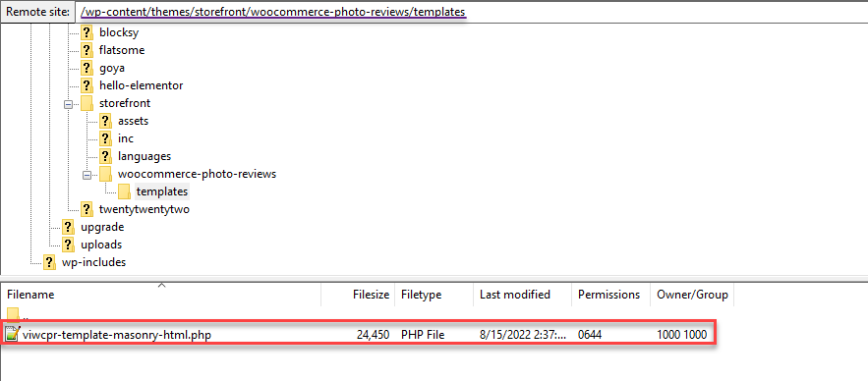The width and height of the screenshot is (868, 381).
Task: Select the hello-elementor theme folder
Action: (x=142, y=85)
